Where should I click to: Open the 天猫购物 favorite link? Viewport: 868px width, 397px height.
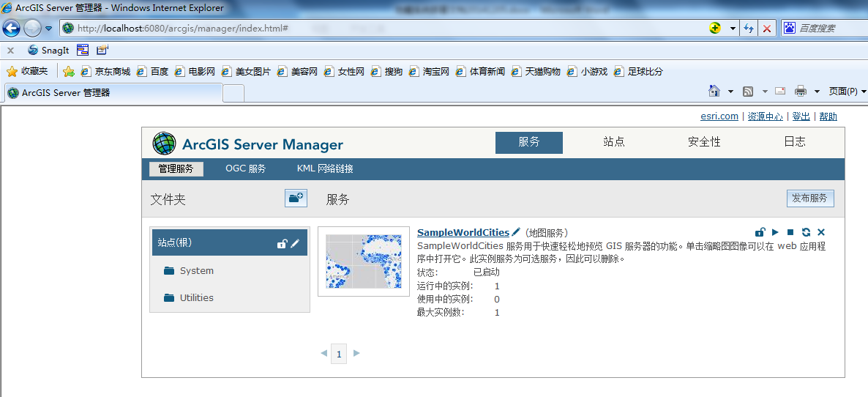click(x=536, y=72)
